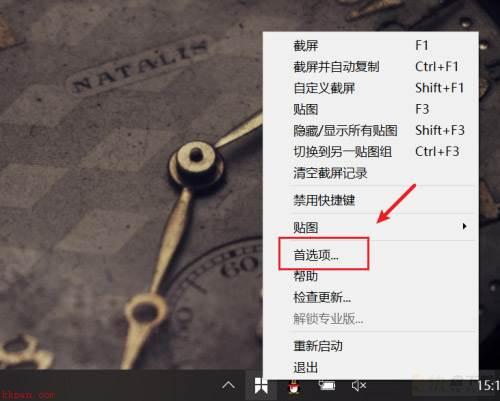Click the red penguin tray icon
This screenshot has width=500, height=401.
tap(294, 387)
